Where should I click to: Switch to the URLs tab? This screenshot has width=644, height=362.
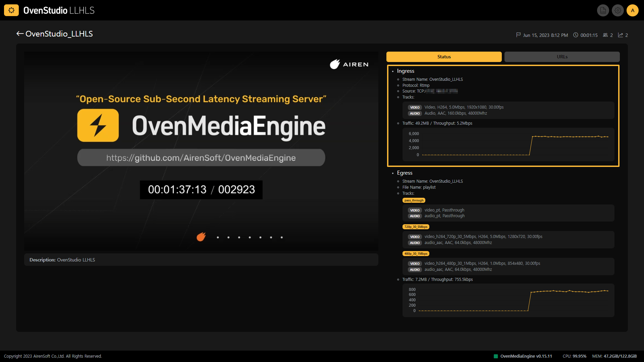[x=562, y=57]
